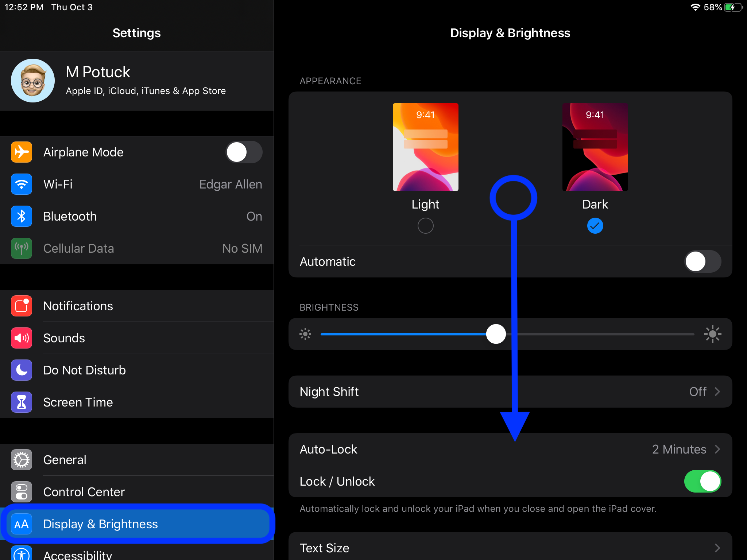This screenshot has width=747, height=560.
Task: Select Light appearance radio button
Action: coord(425,225)
